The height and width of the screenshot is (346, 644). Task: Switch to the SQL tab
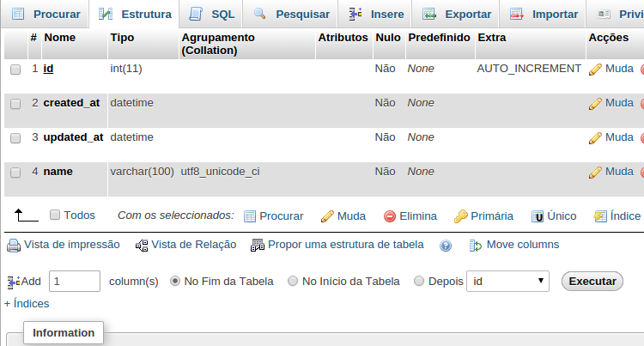pyautogui.click(x=211, y=15)
